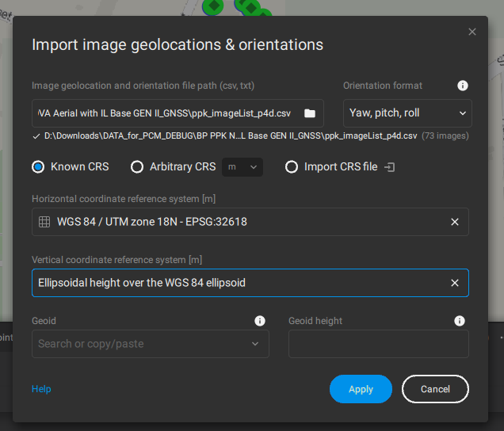The width and height of the screenshot is (504, 431).
Task: Click the Geoid height input field
Action: (379, 344)
